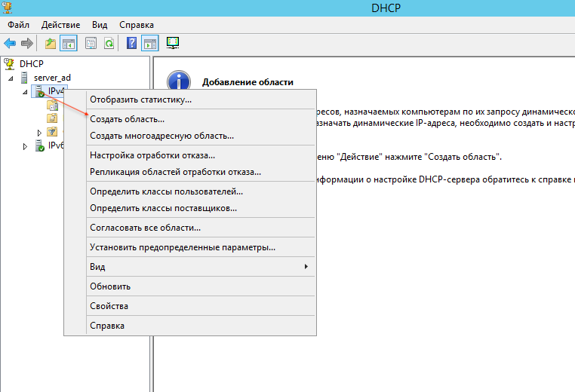Toggle the show/hide action pane icon
The width and height of the screenshot is (575, 392).
pyautogui.click(x=149, y=43)
